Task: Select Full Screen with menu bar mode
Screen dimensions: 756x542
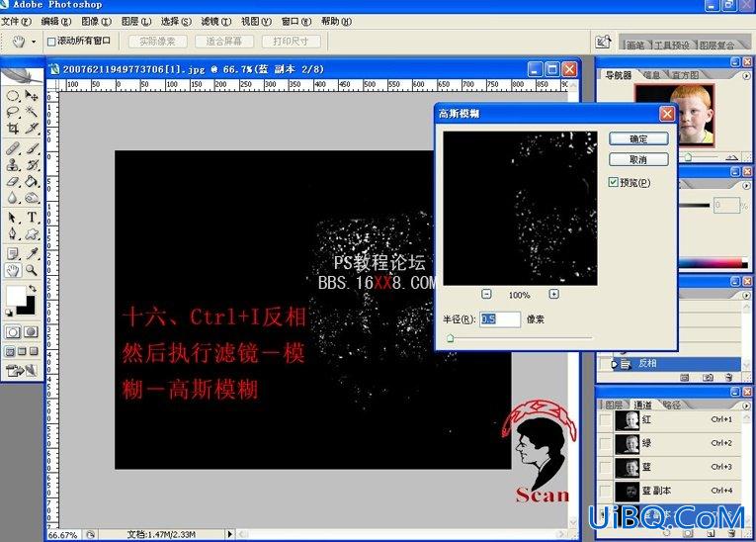Action: click(x=22, y=351)
